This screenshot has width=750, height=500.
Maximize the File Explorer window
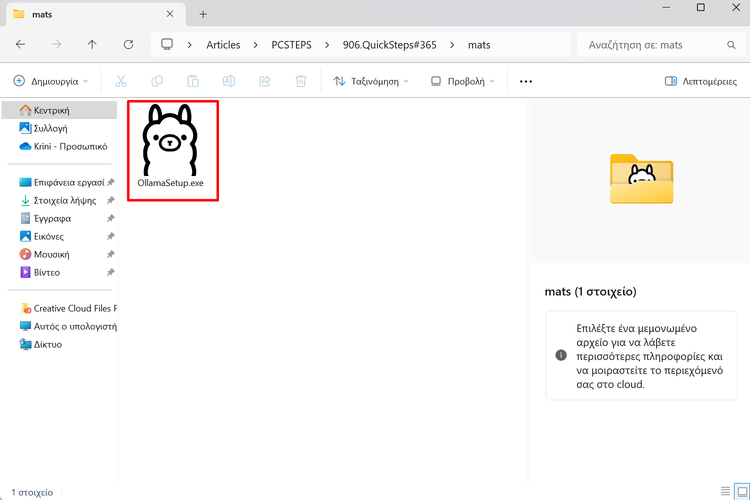tap(701, 8)
